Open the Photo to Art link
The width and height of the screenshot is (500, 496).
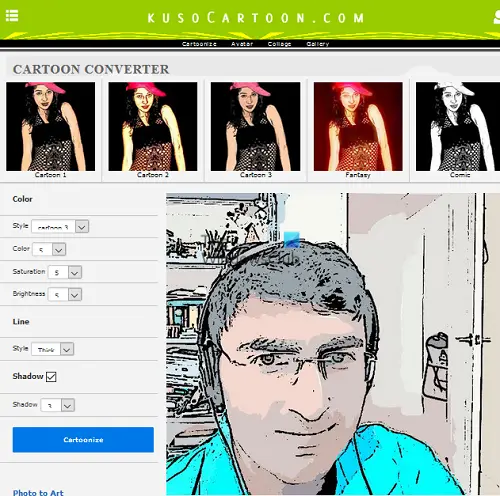[x=38, y=492]
